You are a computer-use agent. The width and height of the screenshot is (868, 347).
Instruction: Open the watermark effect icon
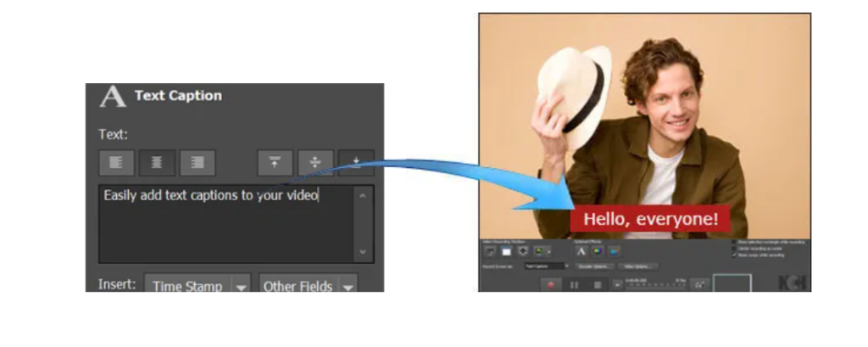[614, 252]
